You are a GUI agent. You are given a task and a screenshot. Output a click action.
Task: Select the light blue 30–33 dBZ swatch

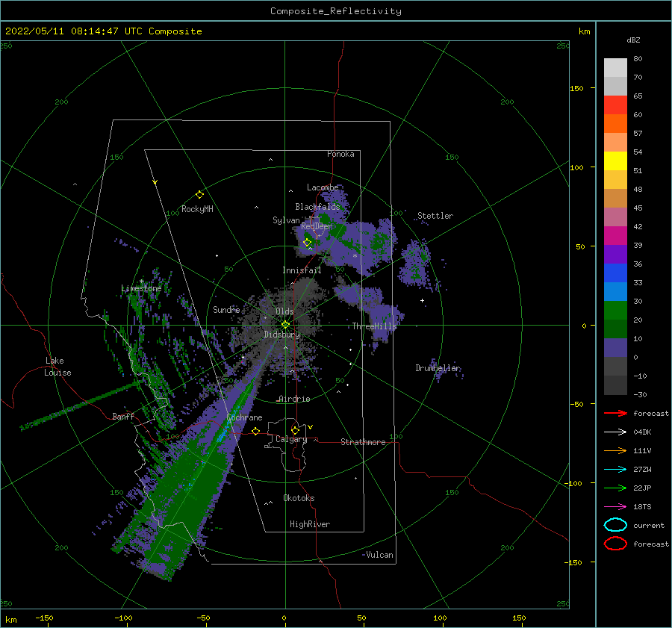pos(615,292)
